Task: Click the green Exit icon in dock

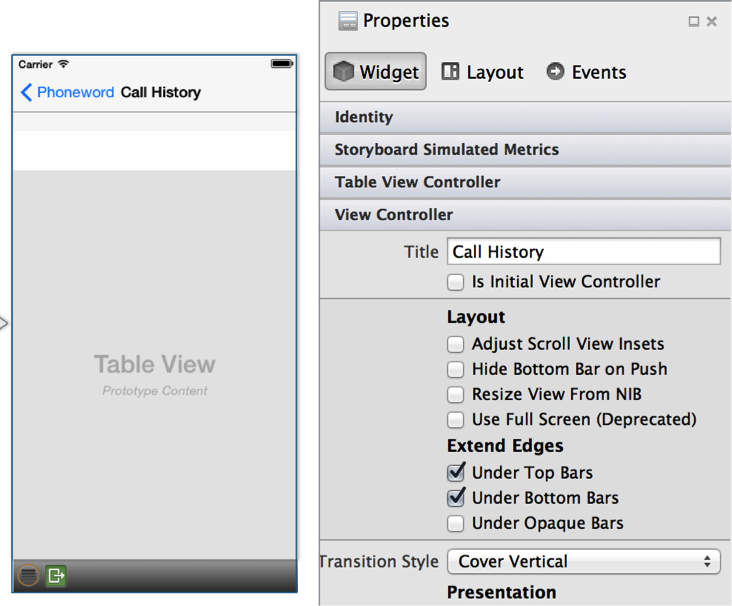Action: point(56,575)
